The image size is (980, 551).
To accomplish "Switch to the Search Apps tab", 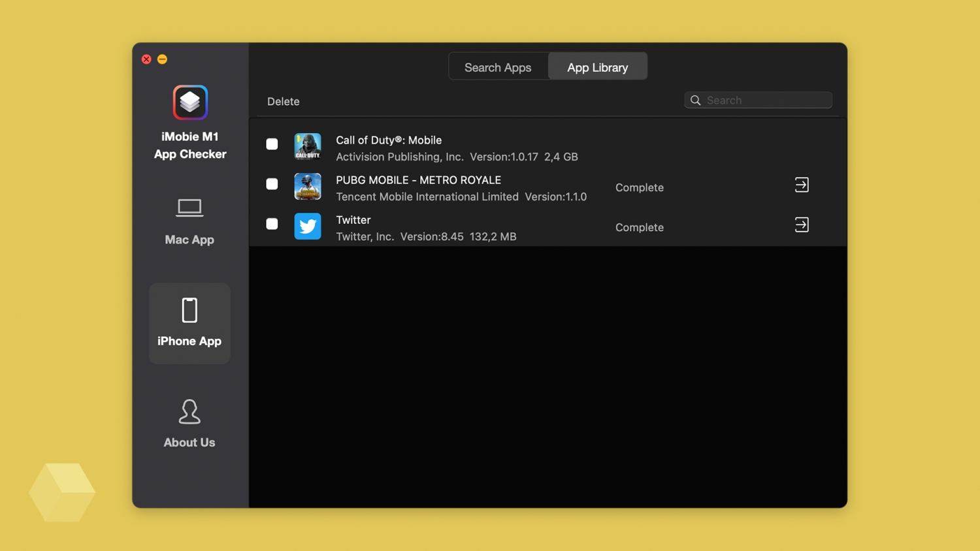I will pos(498,67).
